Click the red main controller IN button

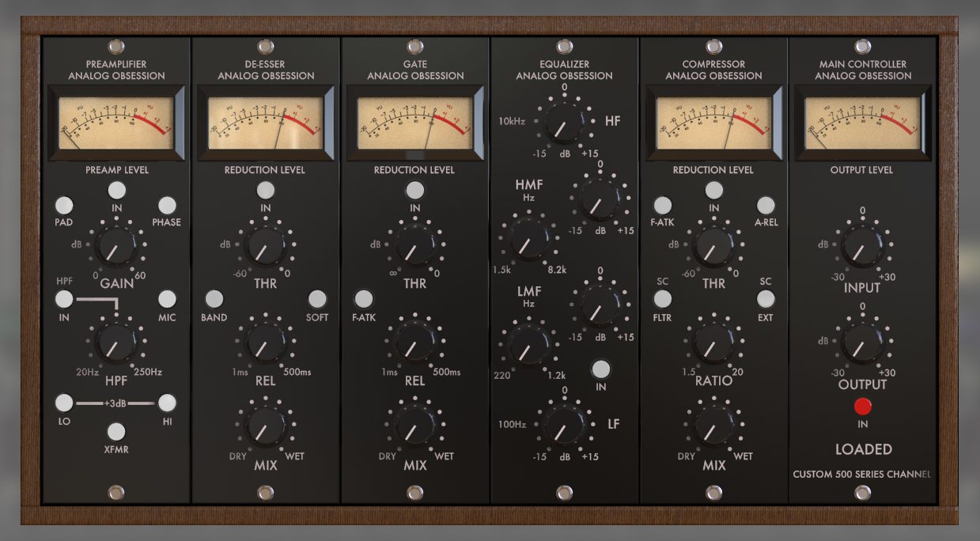pyautogui.click(x=863, y=407)
